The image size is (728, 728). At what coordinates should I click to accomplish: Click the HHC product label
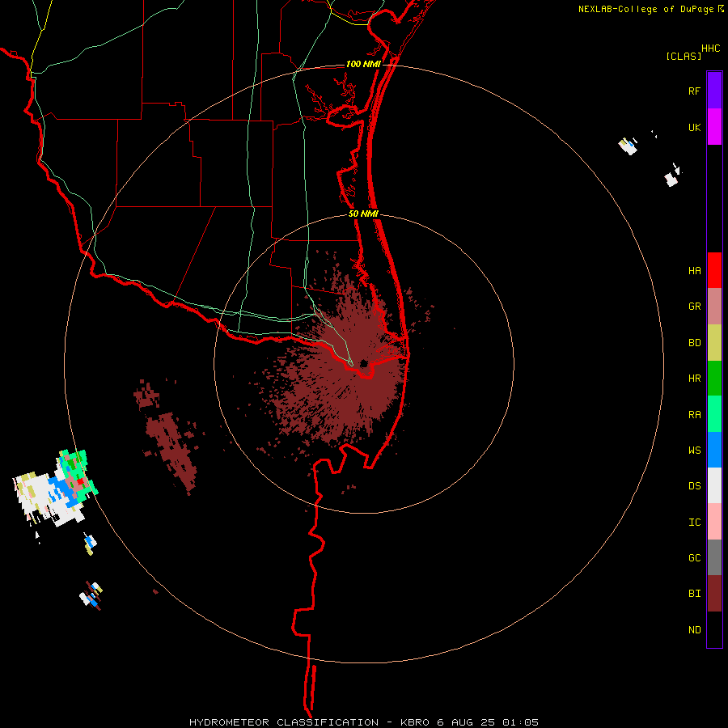point(710,49)
